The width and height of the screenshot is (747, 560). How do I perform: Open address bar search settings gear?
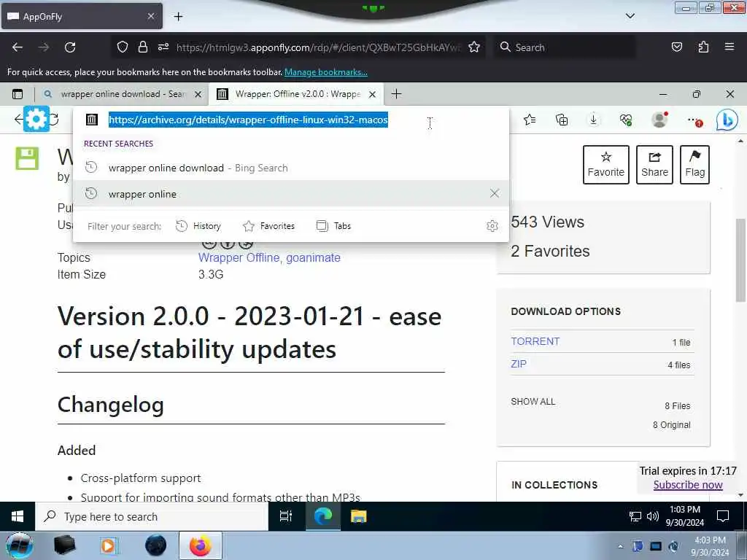pyautogui.click(x=492, y=226)
